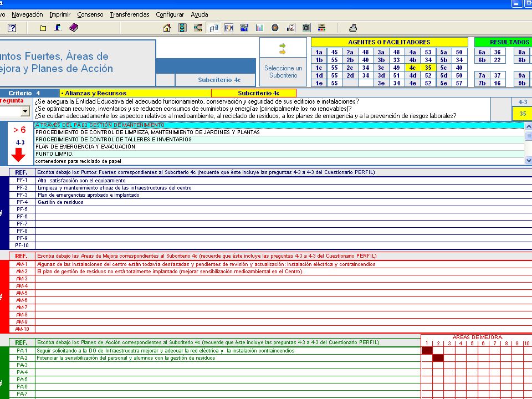Open the Imprimir menu
This screenshot has width=532, height=399.
tap(60, 14)
